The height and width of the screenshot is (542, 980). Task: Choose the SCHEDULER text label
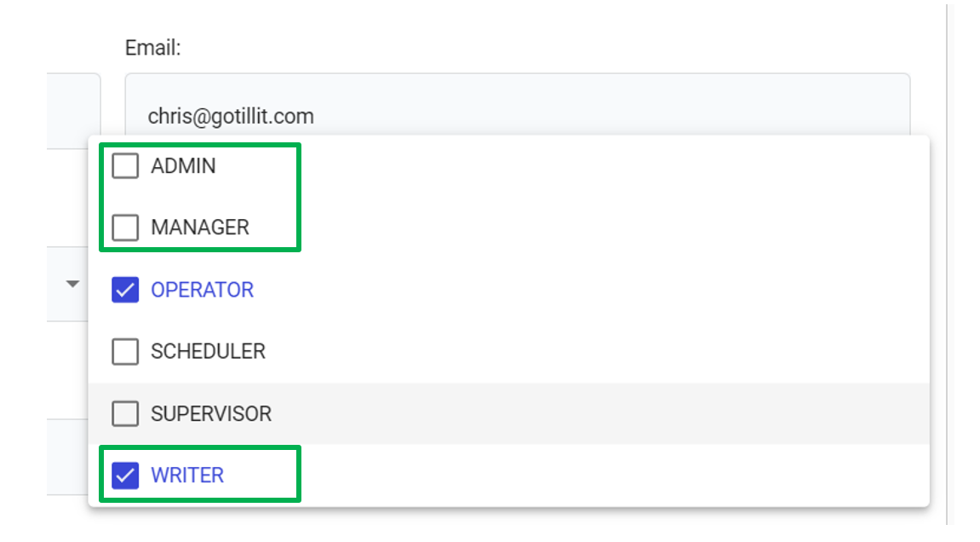click(x=208, y=352)
